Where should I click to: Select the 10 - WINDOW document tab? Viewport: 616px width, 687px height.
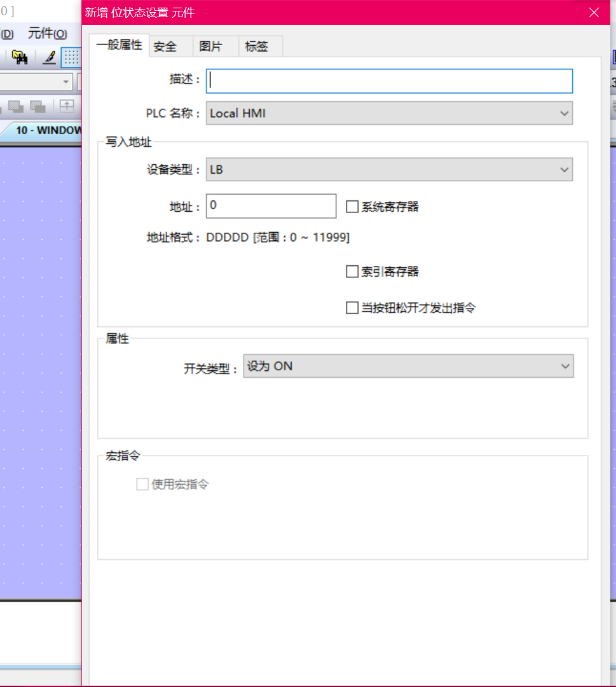click(47, 130)
